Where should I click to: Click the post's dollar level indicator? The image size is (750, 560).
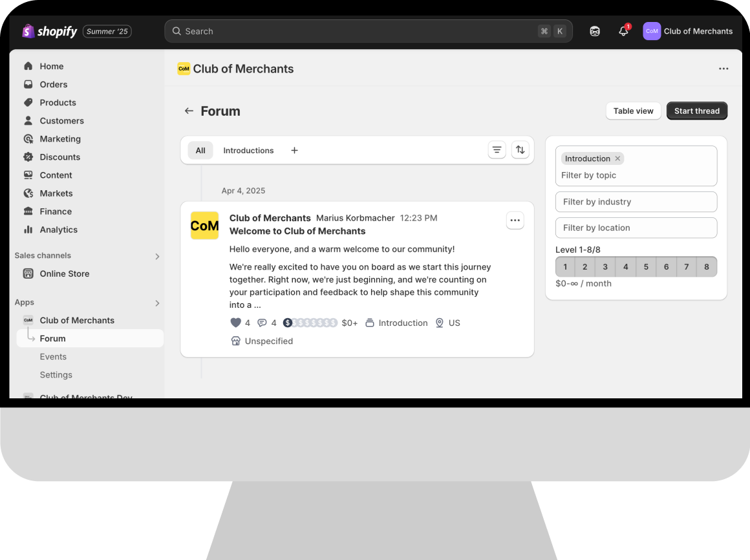pyautogui.click(x=310, y=323)
